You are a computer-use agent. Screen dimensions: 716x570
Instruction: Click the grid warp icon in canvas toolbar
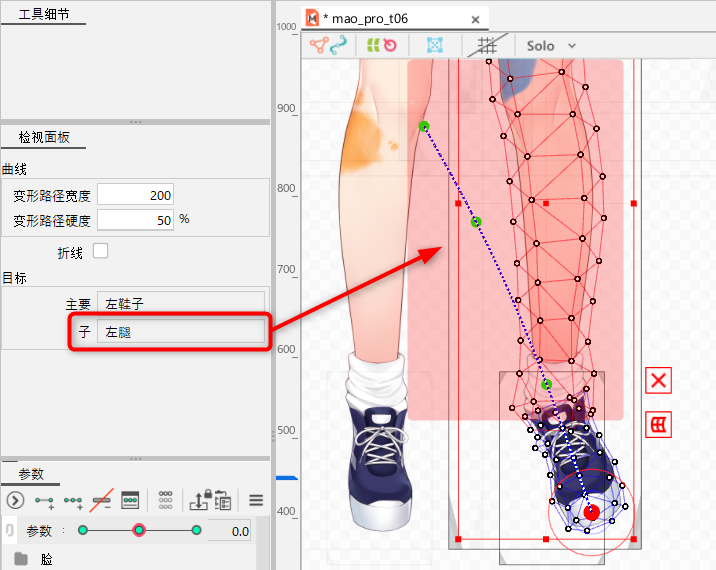[x=435, y=45]
